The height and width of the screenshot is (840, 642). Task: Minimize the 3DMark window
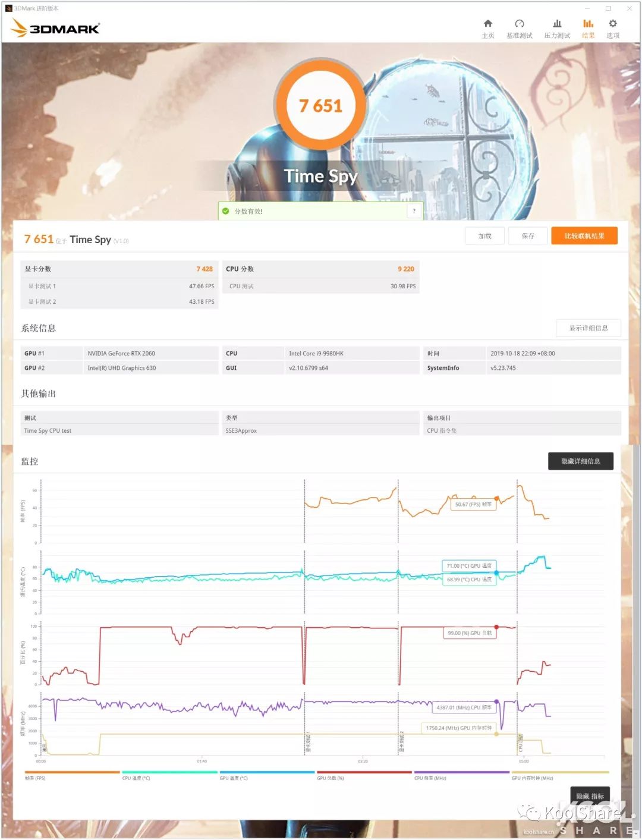[587, 8]
